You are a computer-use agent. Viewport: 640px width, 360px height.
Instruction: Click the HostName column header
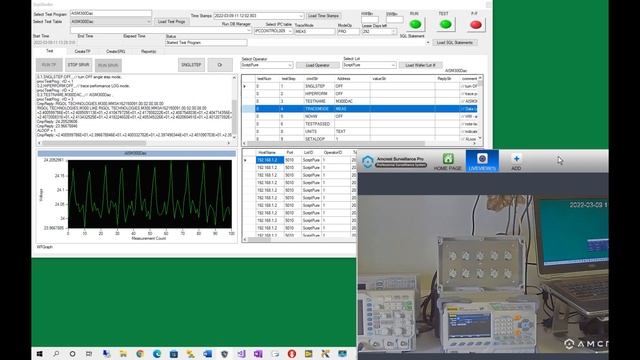click(x=270, y=152)
